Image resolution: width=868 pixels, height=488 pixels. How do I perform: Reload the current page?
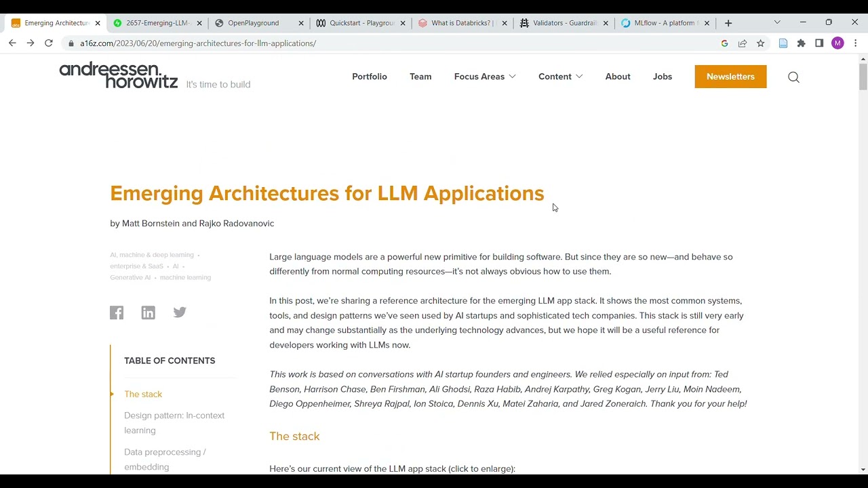pos(49,43)
